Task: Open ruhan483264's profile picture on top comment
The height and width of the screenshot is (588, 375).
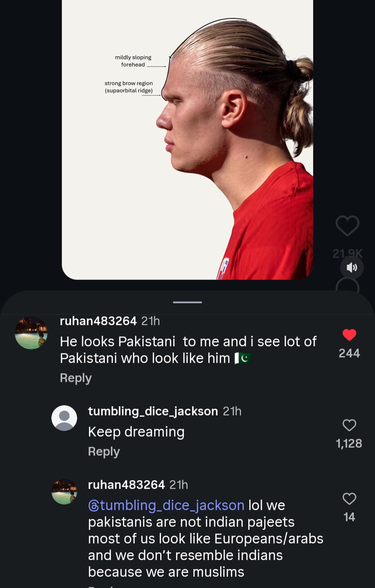Action: pyautogui.click(x=31, y=333)
